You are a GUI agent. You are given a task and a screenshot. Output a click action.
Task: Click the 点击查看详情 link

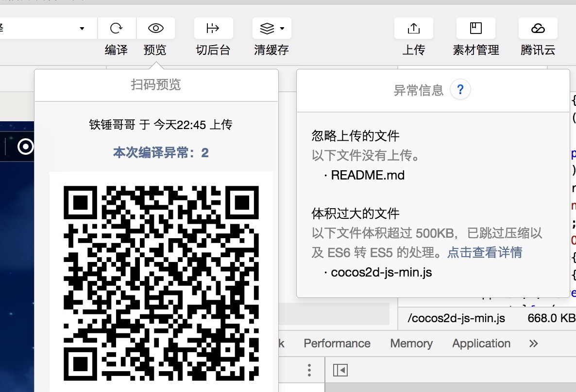pyautogui.click(x=485, y=253)
